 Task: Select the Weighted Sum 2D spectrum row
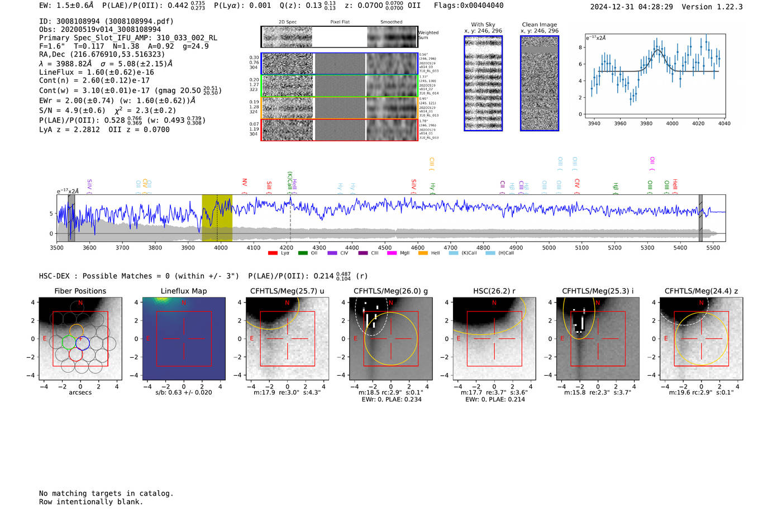339,37
